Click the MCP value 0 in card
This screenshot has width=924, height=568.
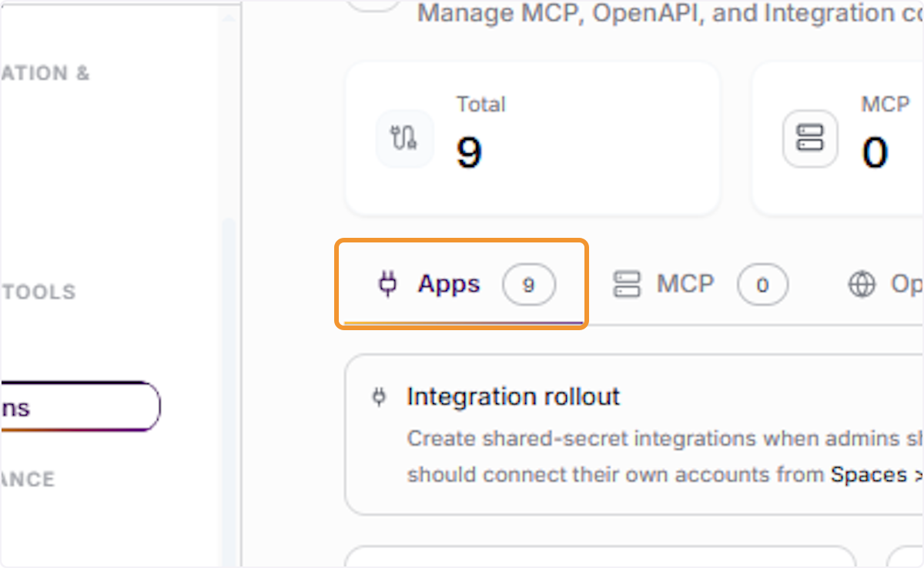tap(875, 152)
